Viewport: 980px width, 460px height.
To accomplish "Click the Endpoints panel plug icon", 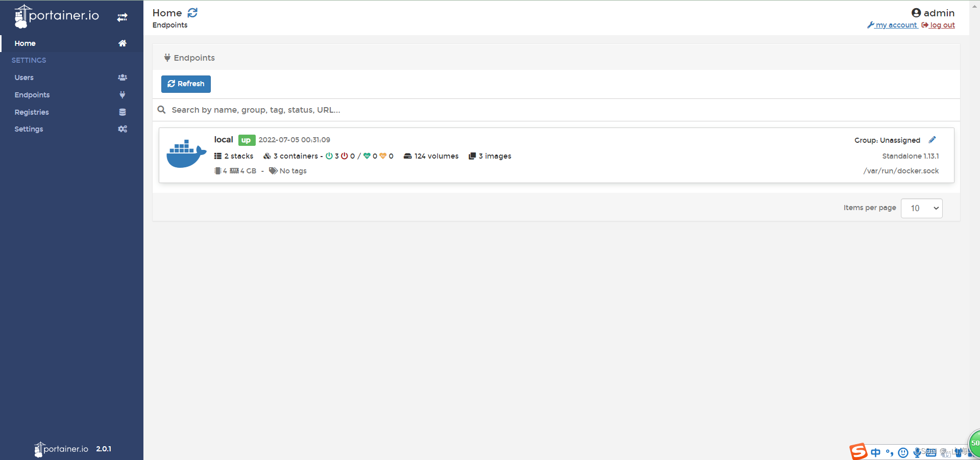I will pos(167,58).
